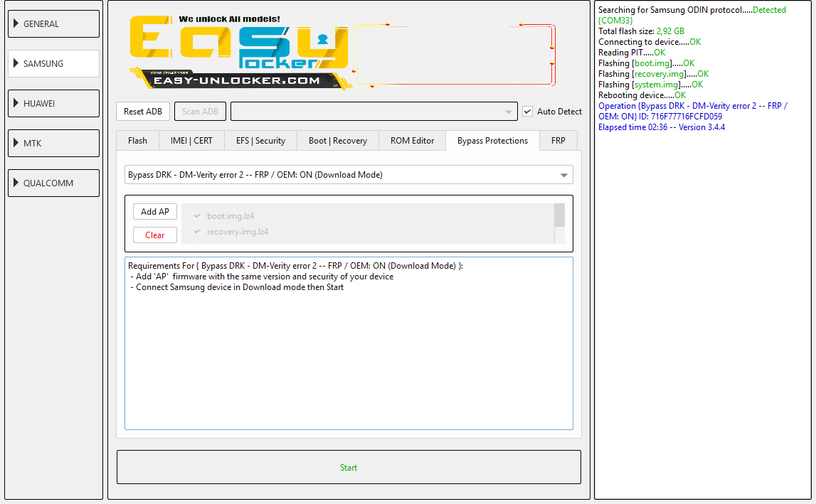Click the 'Reading PIT.....OK' log entry
Image resolution: width=816 pixels, height=504 pixels.
click(x=632, y=53)
